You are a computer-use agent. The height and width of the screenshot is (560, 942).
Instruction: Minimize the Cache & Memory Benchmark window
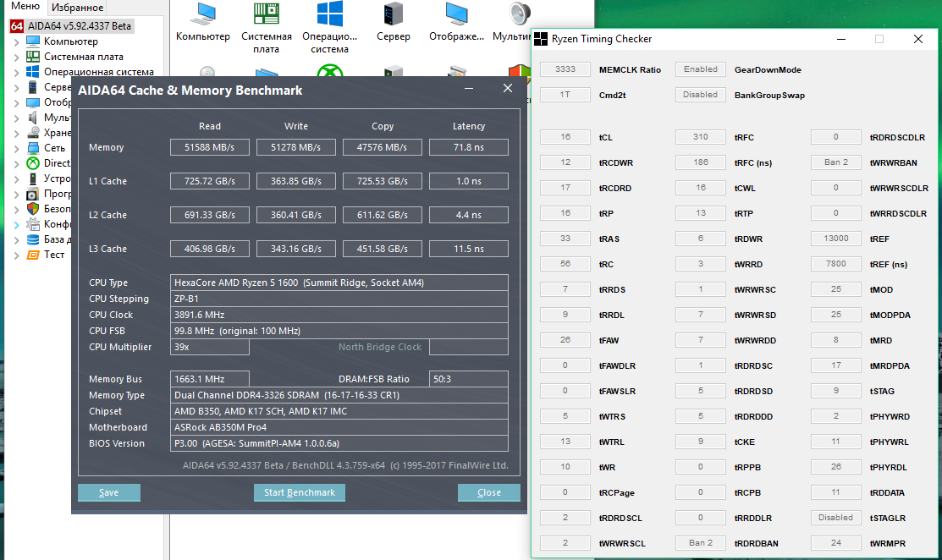[x=469, y=88]
